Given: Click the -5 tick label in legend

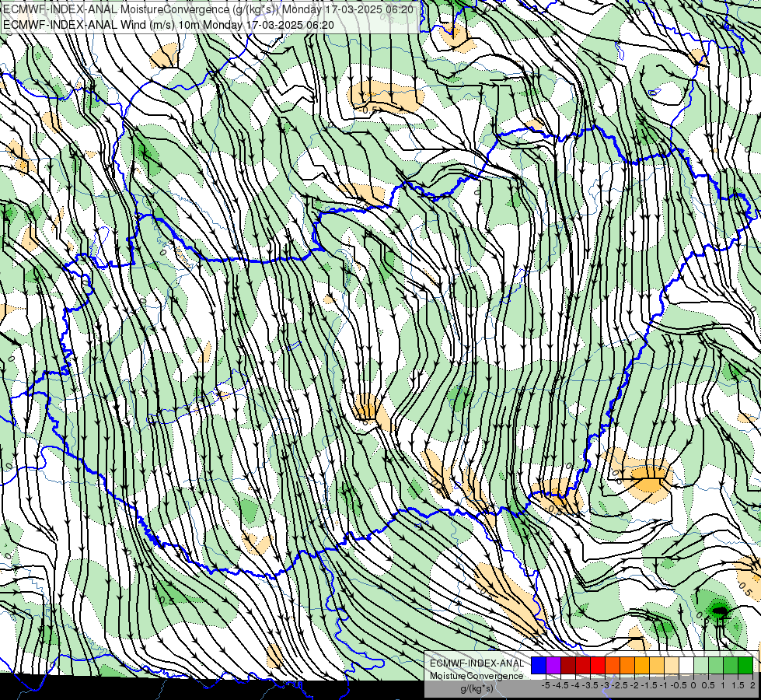Looking at the screenshot, I should point(546,685).
